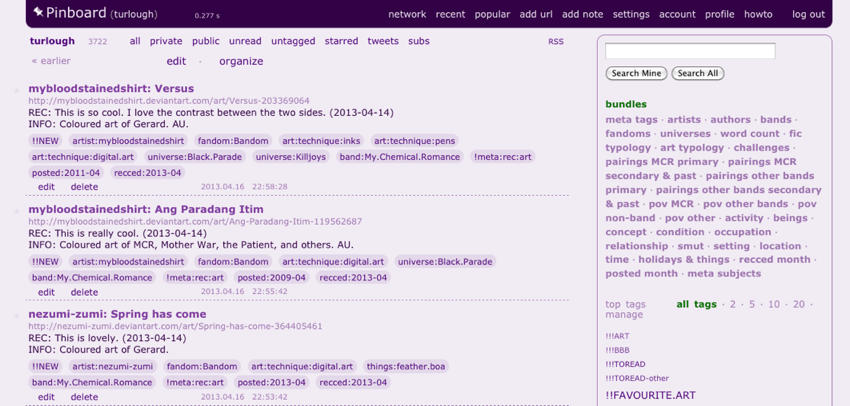
Task: Open the profile page
Action: [719, 15]
